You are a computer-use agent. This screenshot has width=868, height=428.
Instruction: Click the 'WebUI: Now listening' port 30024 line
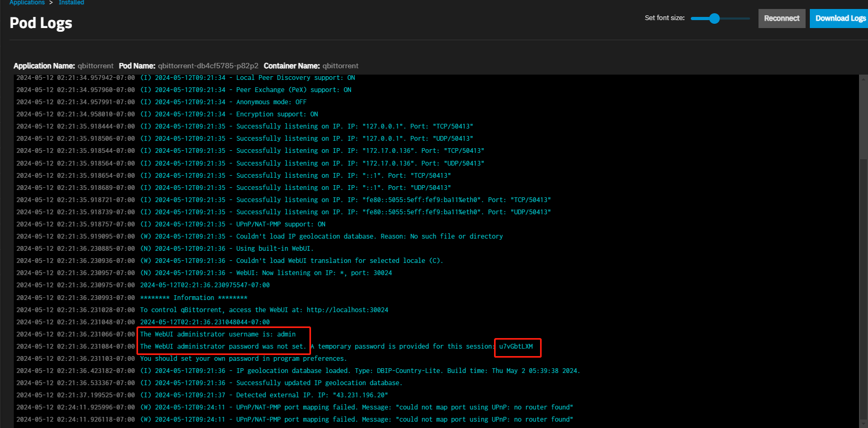[x=204, y=273]
